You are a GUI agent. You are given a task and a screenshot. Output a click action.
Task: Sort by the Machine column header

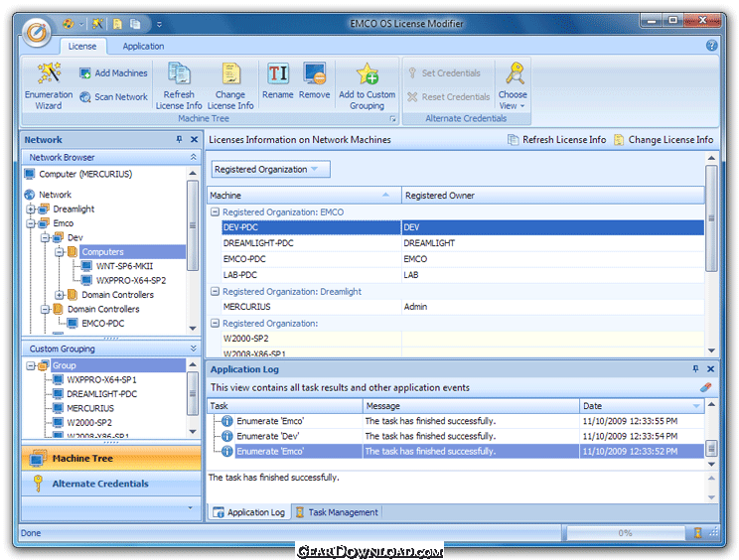point(304,195)
